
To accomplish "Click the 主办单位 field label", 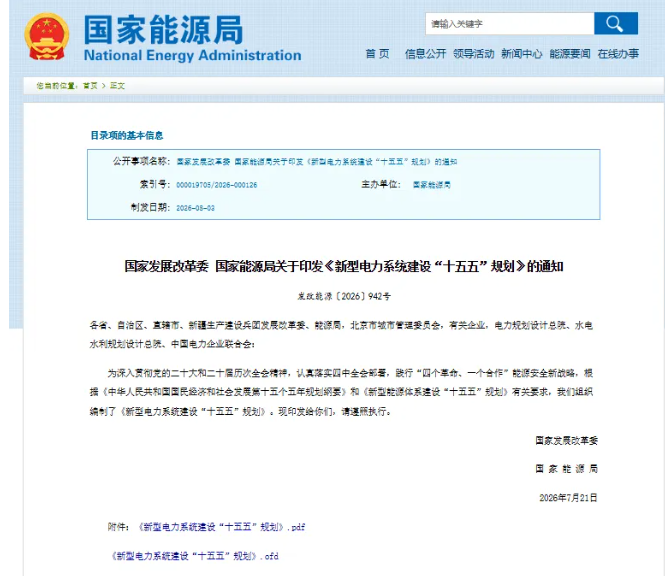I will point(381,184).
